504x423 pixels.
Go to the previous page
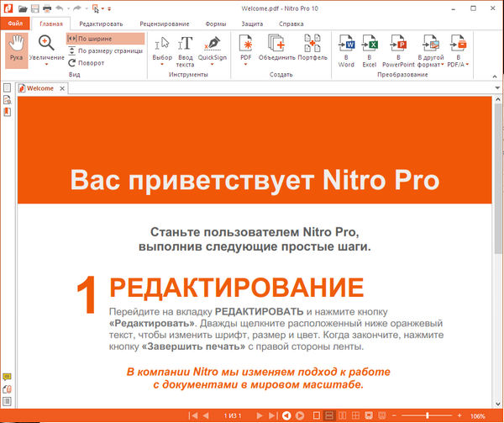coord(206,415)
